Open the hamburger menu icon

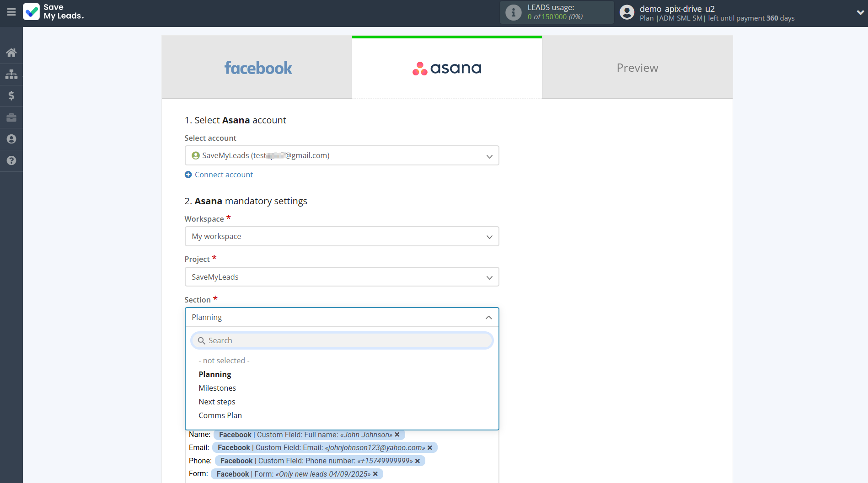[x=11, y=12]
